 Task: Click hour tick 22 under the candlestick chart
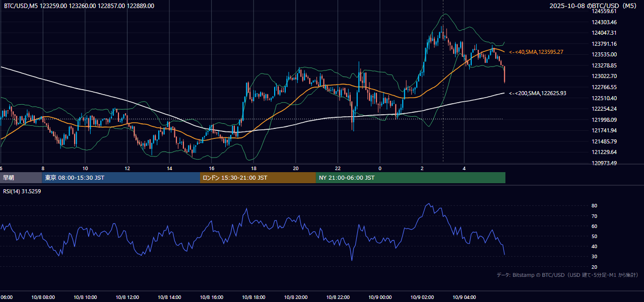click(338, 168)
